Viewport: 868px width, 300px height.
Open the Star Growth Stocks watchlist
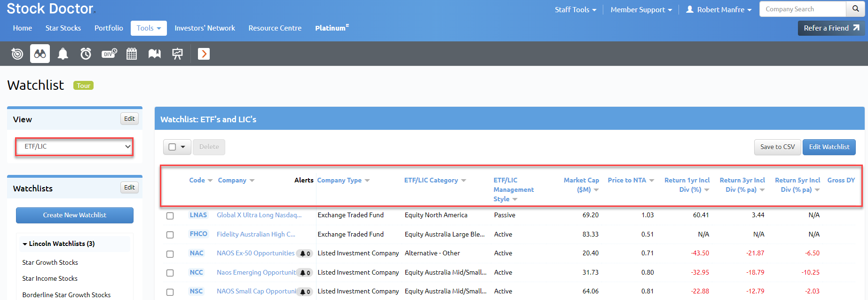click(50, 262)
